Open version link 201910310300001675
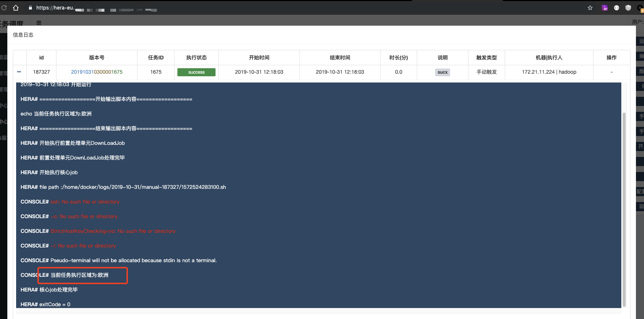The image size is (644, 319). pos(97,72)
